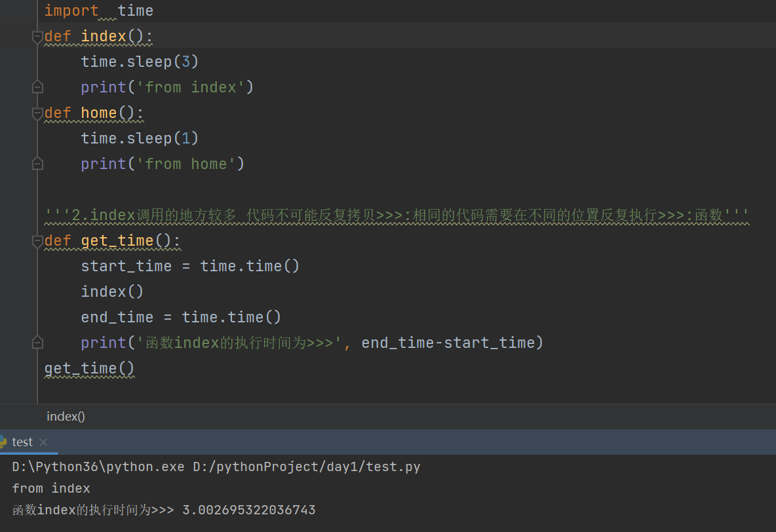Click the index() breadcrumb in the editor footer
Screen dimensions: 776x532
(66, 417)
